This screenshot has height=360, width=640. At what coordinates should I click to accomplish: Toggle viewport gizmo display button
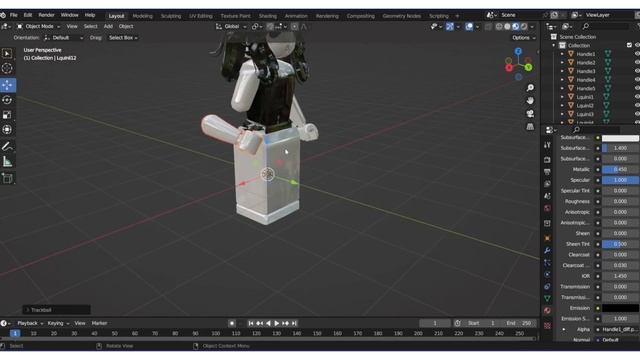450,27
